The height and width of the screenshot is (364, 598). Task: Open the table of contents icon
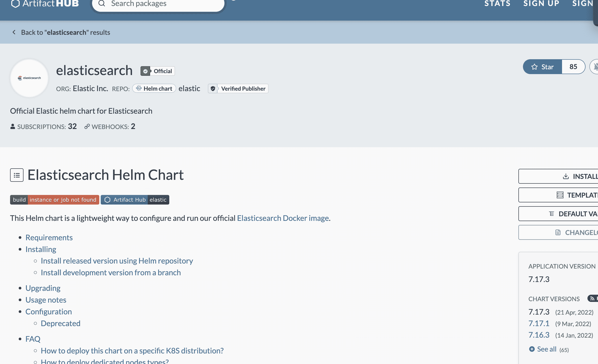pyautogui.click(x=17, y=175)
